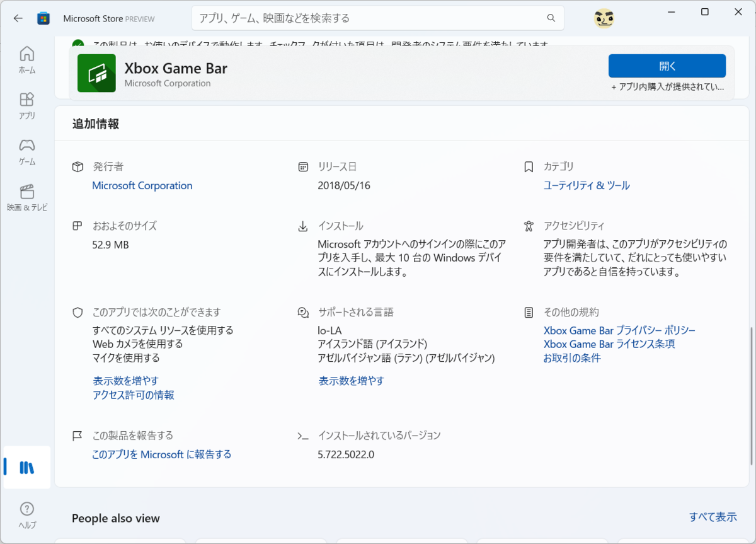Click すべて表示 next to People also view

[x=713, y=517]
